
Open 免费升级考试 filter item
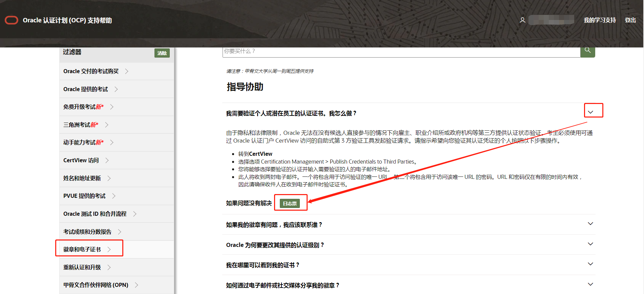[117, 107]
